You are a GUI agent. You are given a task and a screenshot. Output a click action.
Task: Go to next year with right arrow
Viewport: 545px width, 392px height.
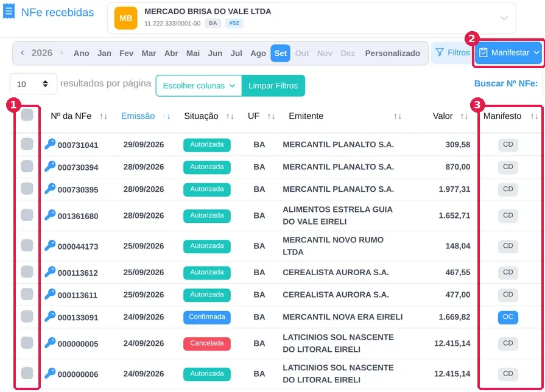point(62,53)
